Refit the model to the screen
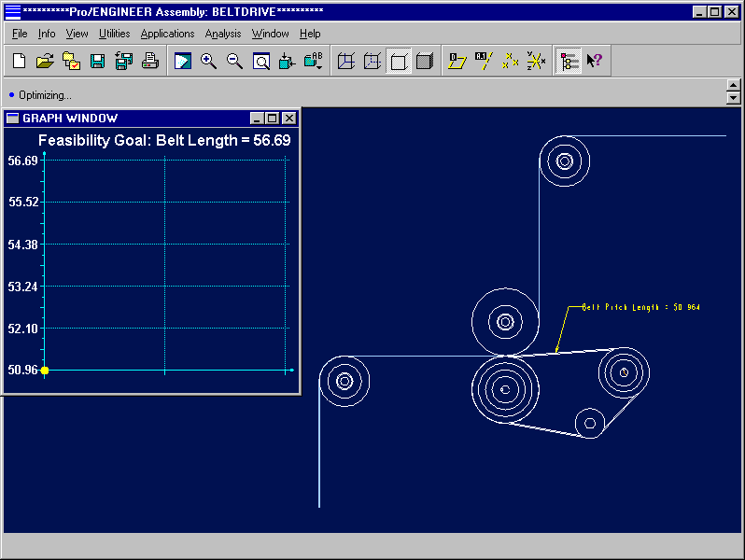745x560 pixels. pyautogui.click(x=260, y=62)
